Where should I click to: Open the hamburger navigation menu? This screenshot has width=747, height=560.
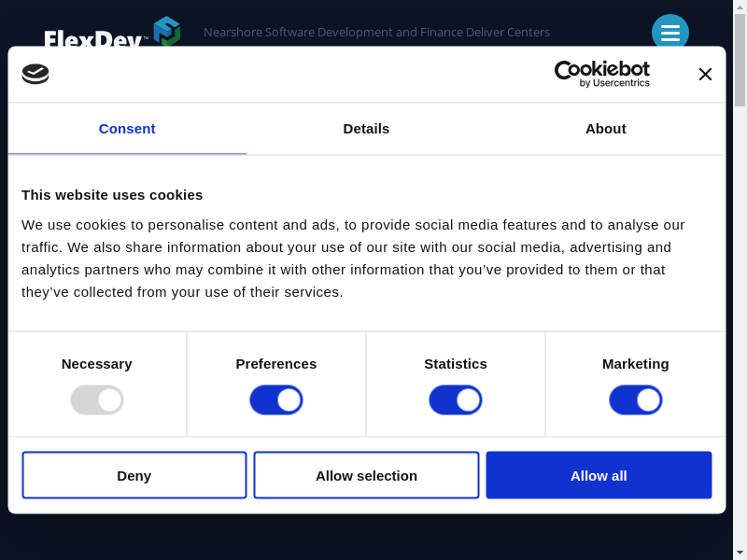669,33
